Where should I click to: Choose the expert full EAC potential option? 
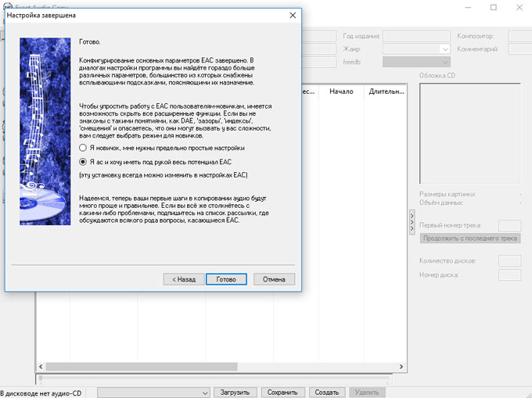point(83,161)
